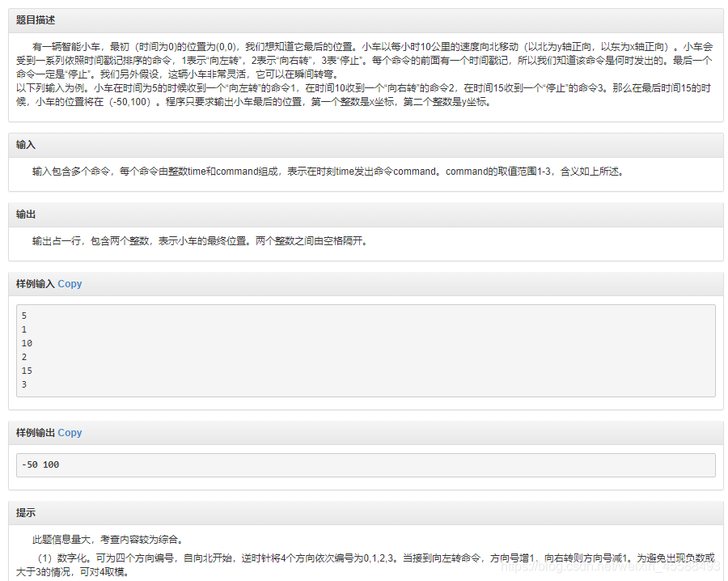Select the 提示 section heading
This screenshot has width=728, height=581.
click(26, 513)
